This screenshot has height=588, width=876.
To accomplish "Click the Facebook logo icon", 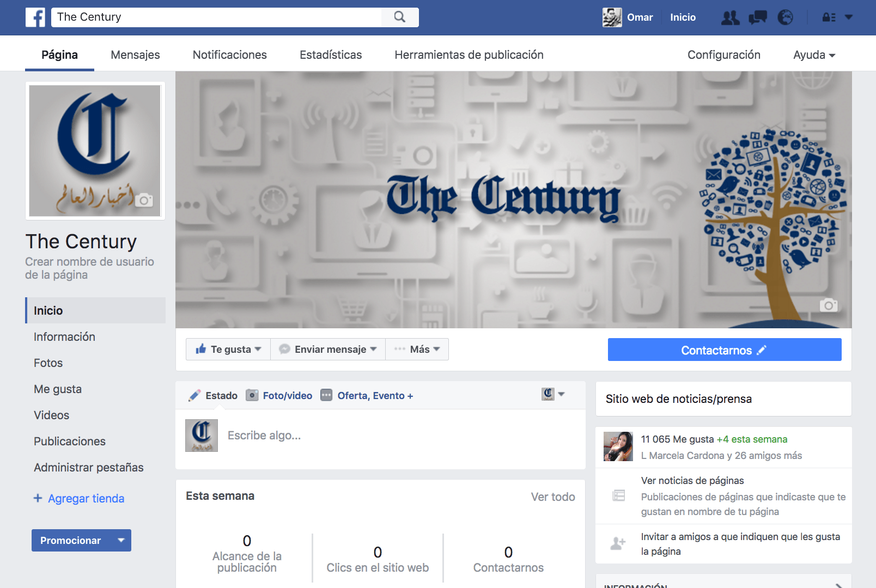I will tap(36, 17).
